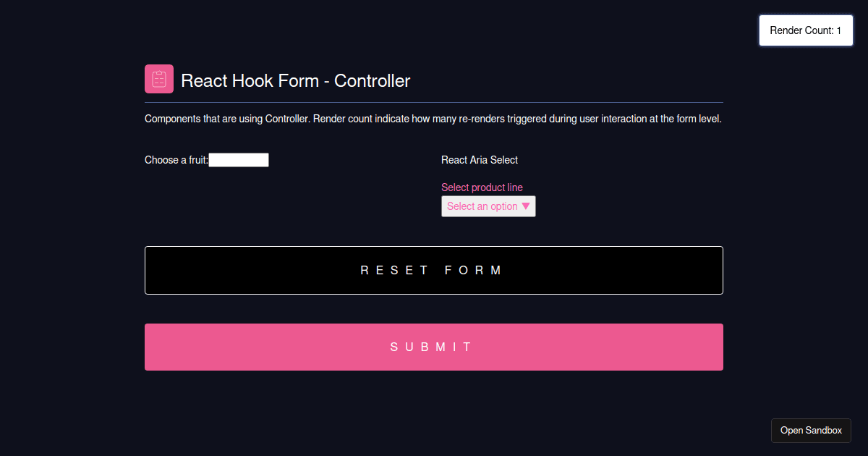Click the Select product line label
This screenshot has height=456, width=868.
482,187
